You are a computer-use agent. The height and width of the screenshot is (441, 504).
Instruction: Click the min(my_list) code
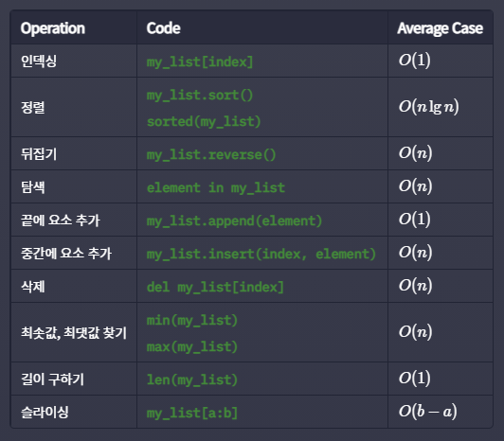pyautogui.click(x=192, y=321)
